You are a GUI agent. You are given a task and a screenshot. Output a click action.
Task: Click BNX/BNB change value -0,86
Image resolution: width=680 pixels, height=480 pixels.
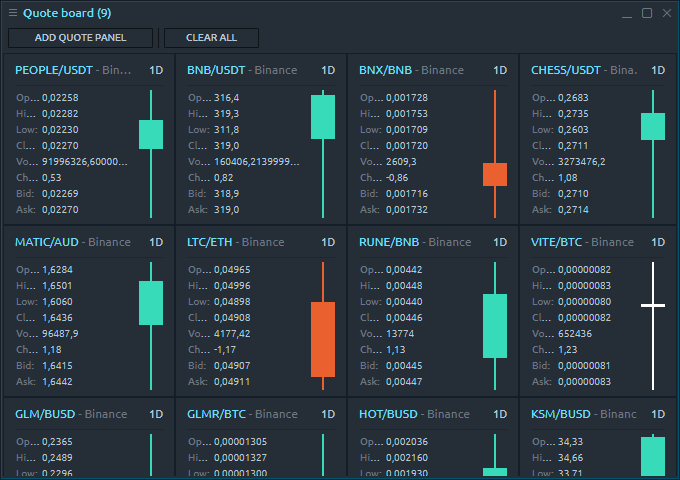coord(397,177)
